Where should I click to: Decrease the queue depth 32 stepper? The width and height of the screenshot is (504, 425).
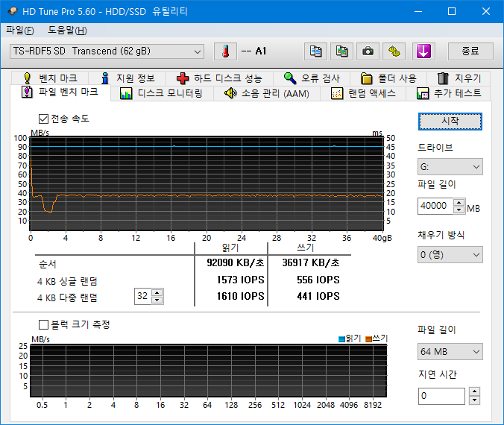[x=157, y=300]
